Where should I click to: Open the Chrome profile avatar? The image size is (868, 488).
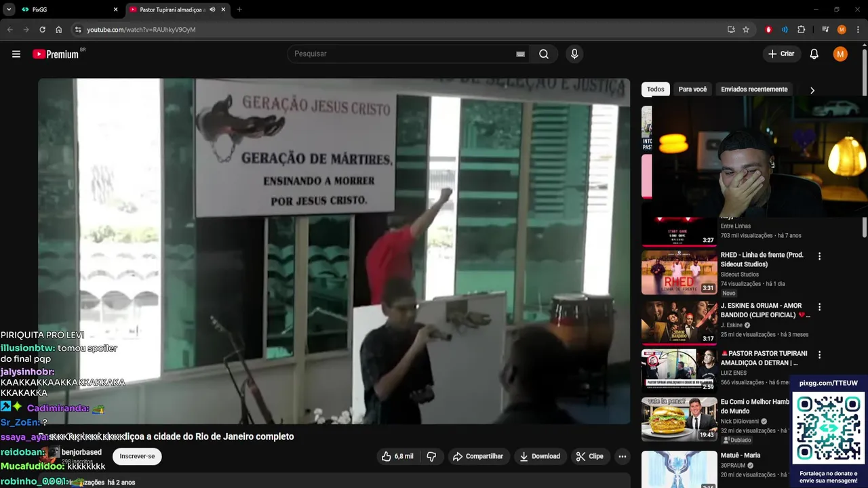pos(842,30)
